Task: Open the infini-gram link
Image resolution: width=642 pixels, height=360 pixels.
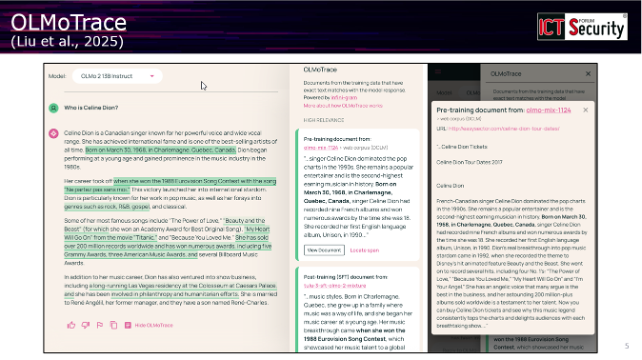Action: [x=344, y=97]
